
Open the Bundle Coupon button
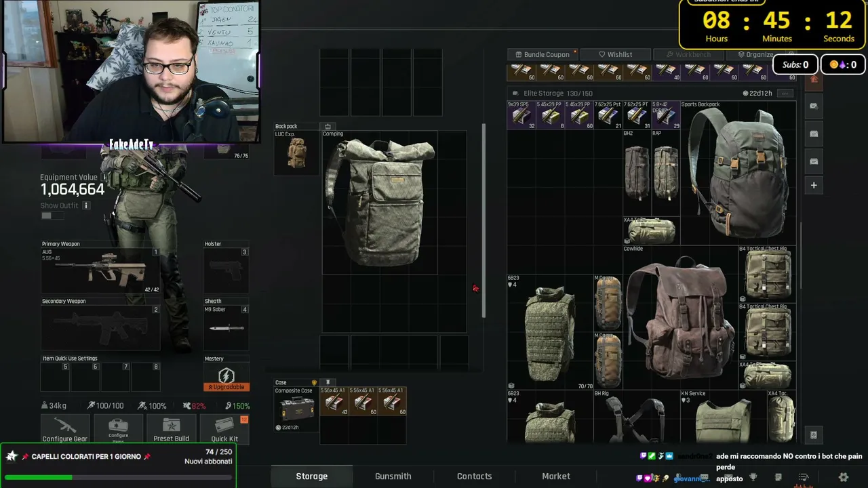(543, 54)
